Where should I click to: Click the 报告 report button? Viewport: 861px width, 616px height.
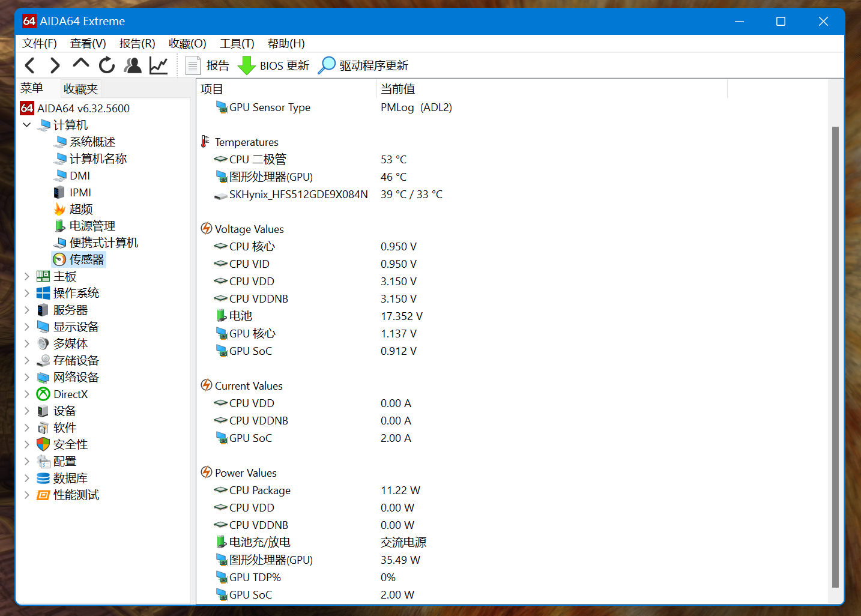(x=208, y=65)
